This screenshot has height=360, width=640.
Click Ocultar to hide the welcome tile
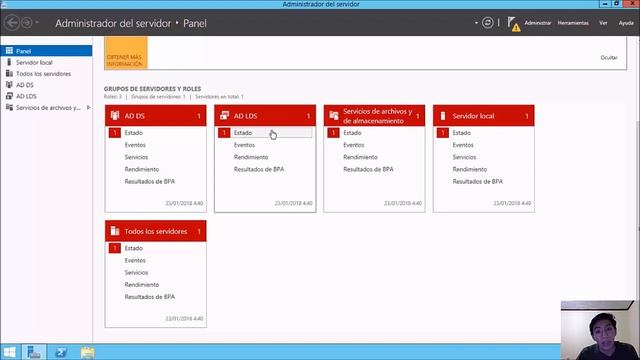[x=609, y=58]
